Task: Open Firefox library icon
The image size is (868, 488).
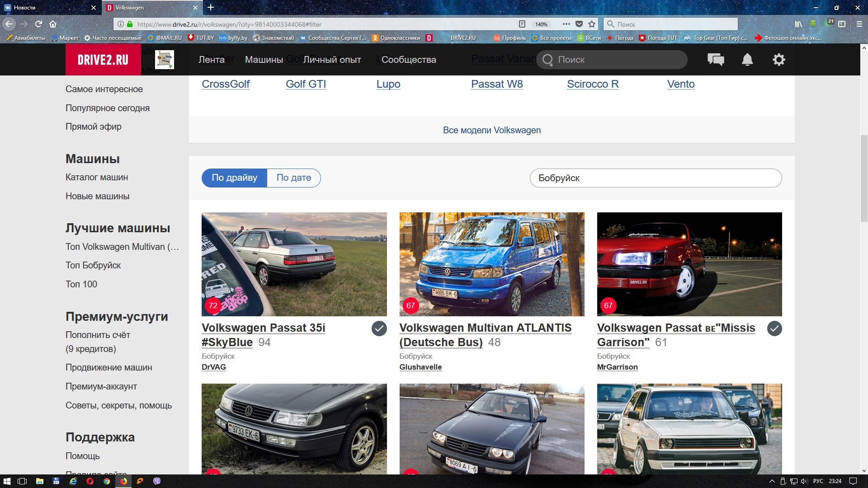Action: (799, 24)
